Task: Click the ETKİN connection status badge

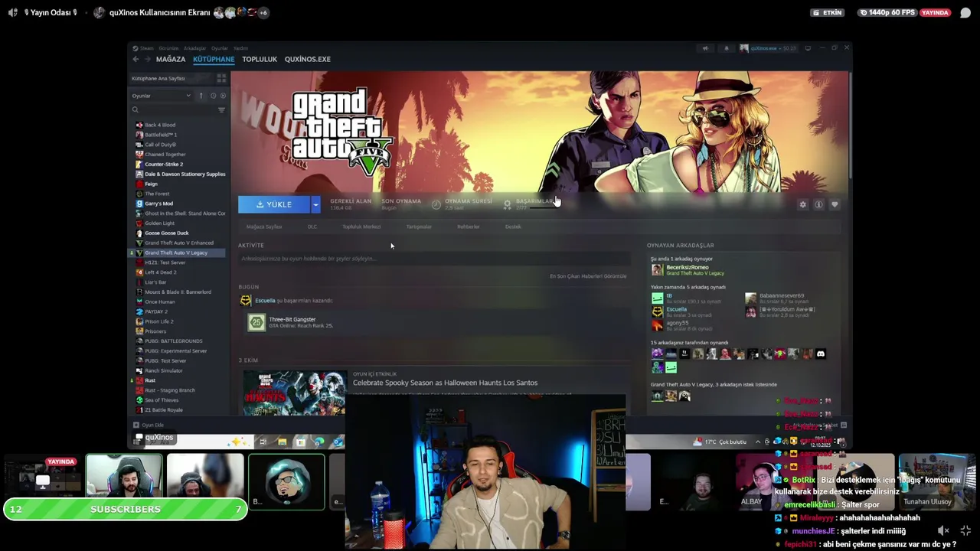Action: tap(827, 12)
